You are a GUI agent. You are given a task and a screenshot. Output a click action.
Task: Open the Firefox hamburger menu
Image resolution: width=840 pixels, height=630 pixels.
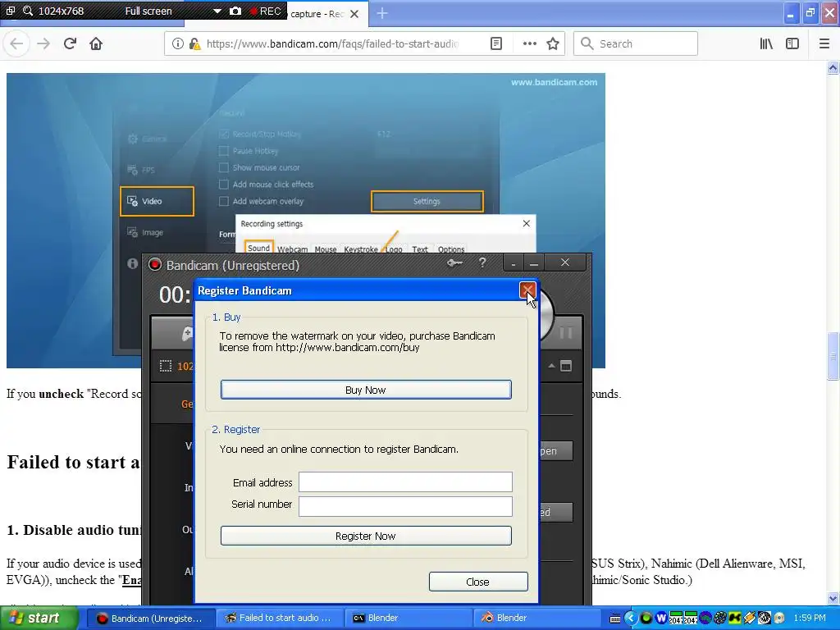[x=824, y=43]
